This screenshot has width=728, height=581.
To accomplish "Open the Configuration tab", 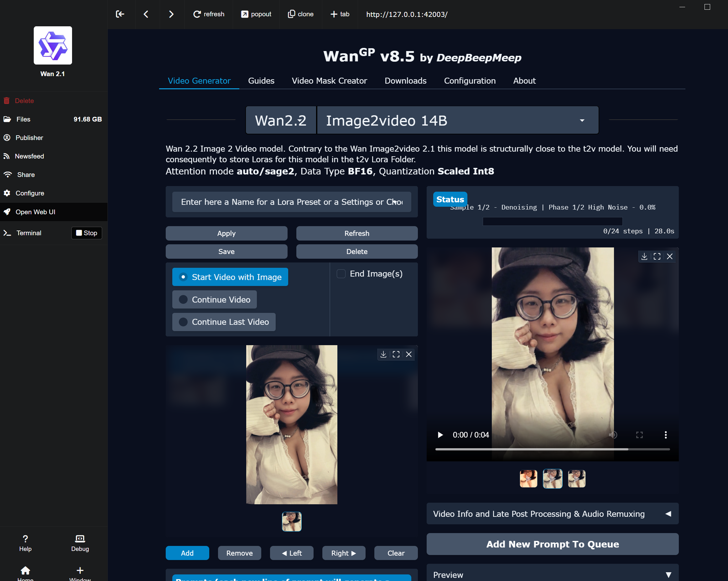I will [470, 81].
